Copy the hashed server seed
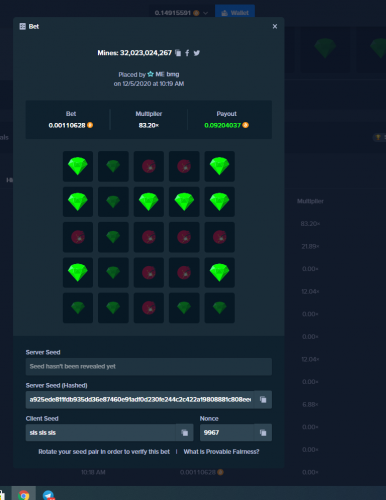The height and width of the screenshot is (500, 386). [x=263, y=399]
